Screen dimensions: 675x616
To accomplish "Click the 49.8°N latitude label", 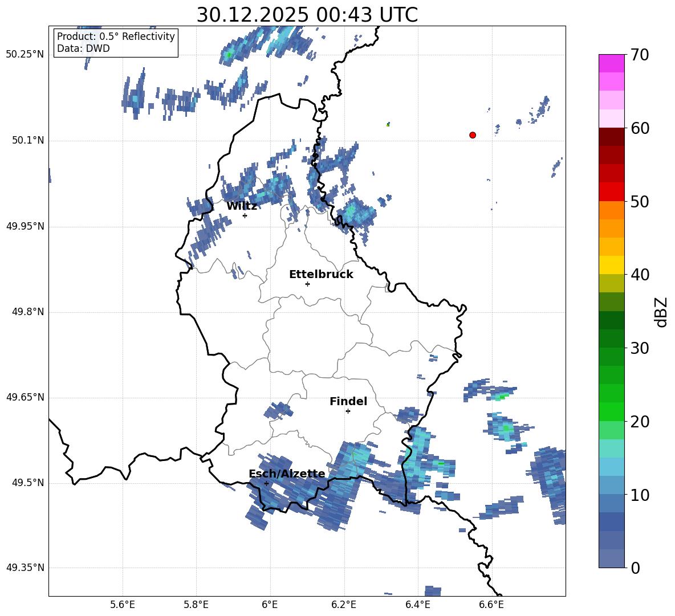I will 28,312.
